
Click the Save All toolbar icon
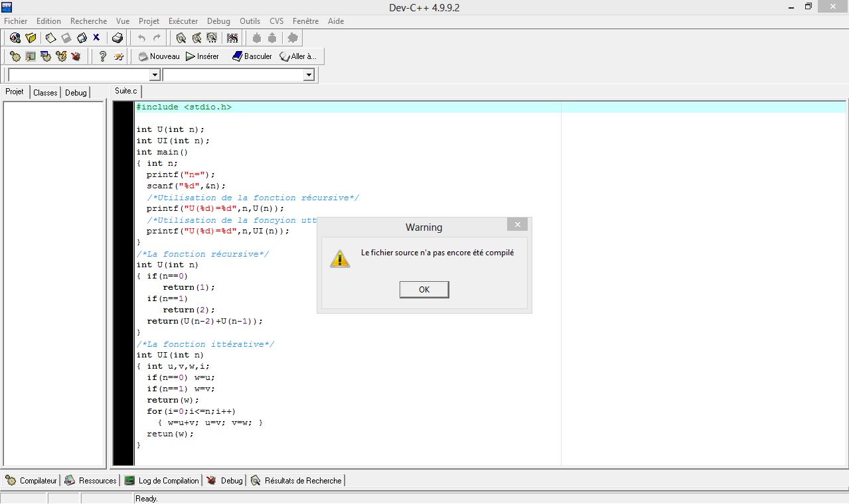point(82,38)
